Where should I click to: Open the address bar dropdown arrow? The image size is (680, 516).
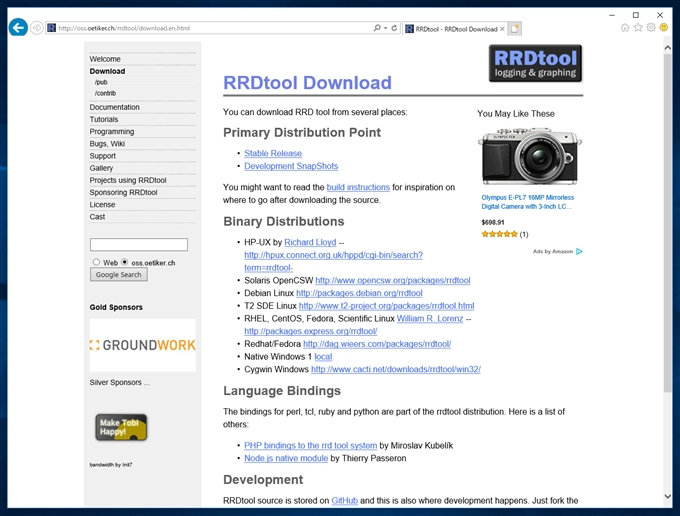(x=386, y=28)
